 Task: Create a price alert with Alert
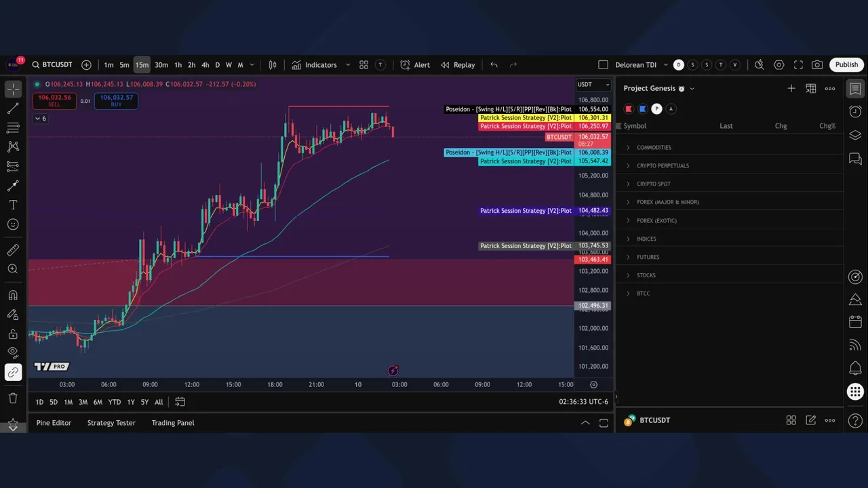coord(415,65)
